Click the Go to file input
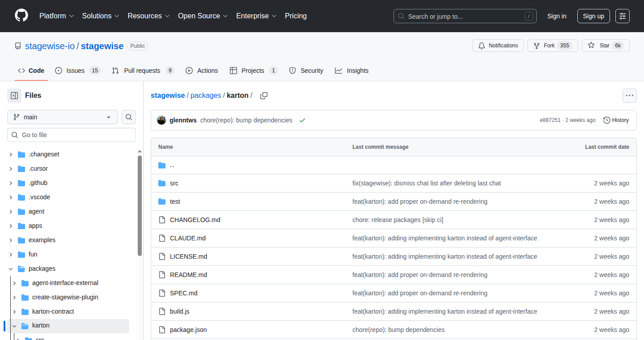Image resolution: width=644 pixels, height=340 pixels. [x=72, y=135]
